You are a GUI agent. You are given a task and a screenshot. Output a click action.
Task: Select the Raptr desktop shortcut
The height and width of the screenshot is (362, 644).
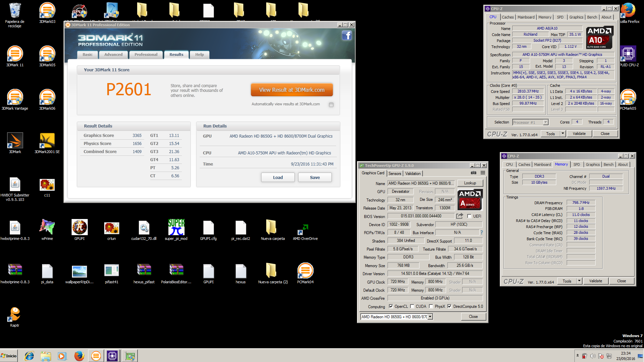pos(15,317)
